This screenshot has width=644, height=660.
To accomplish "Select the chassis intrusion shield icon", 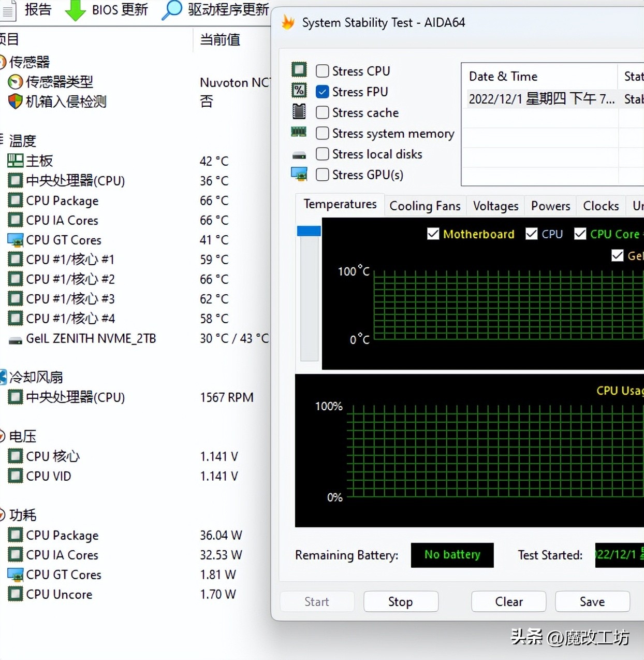I will [x=16, y=102].
